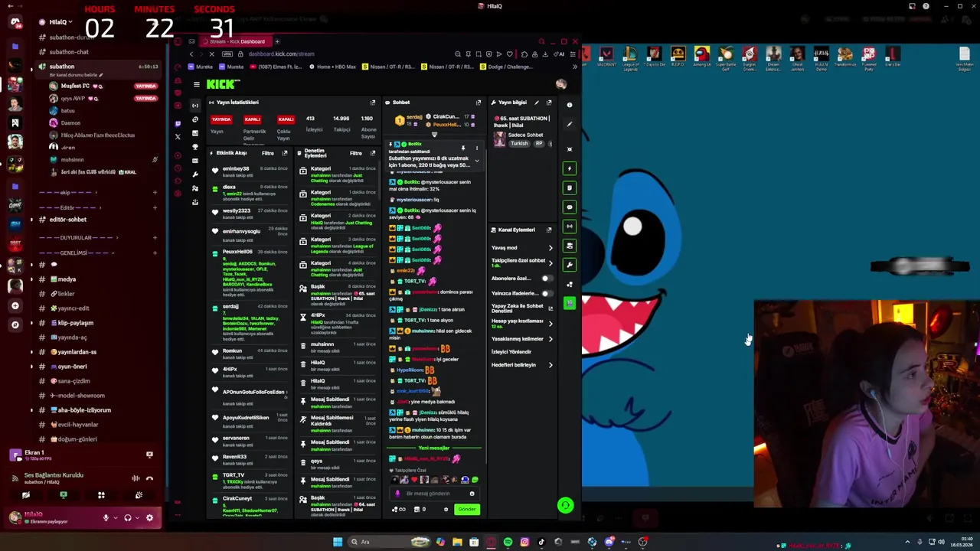980x551 pixels.
Task: Mute microphone in Discord user panel
Action: click(x=106, y=518)
